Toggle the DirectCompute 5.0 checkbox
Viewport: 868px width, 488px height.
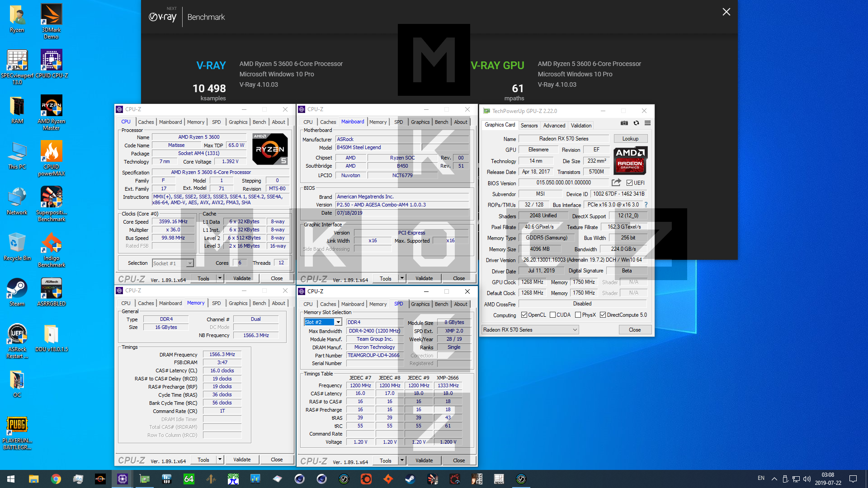pyautogui.click(x=603, y=315)
